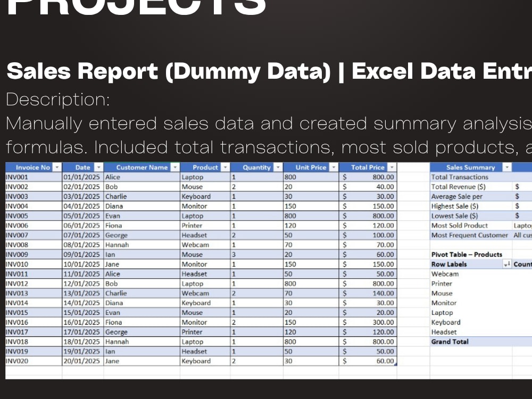
Task: Select Headset in the pivot table
Action: click(x=444, y=332)
